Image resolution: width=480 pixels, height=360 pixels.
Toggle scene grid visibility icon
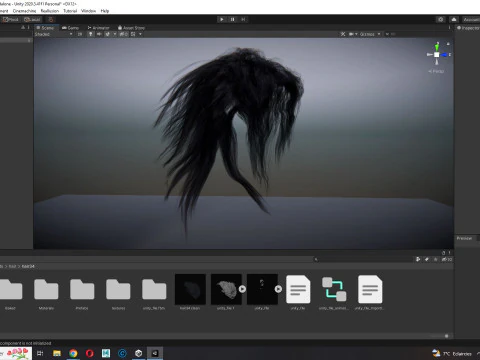[133, 34]
